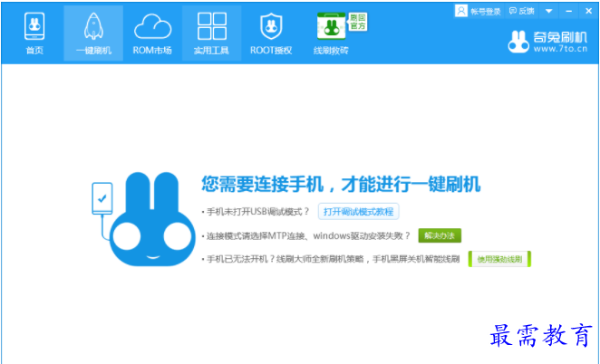600x364 pixels.
Task: Click the 使用强劲线刷 button
Action: coord(499,259)
